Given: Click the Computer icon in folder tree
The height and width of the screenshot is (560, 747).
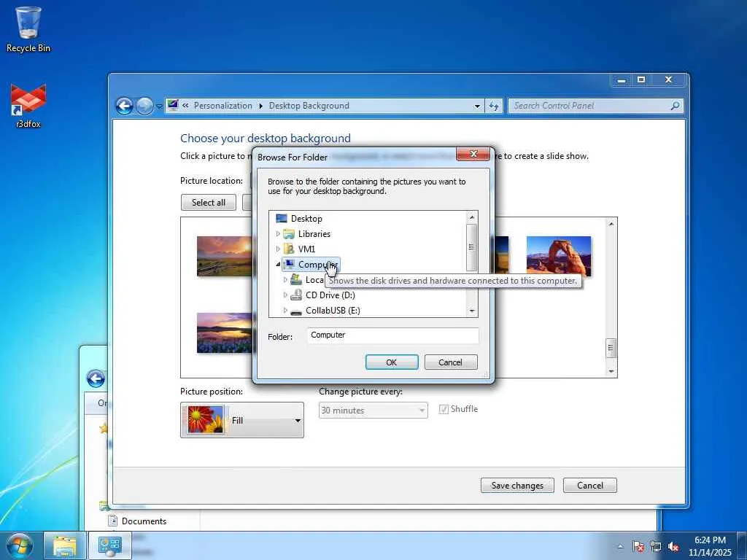Looking at the screenshot, I should [x=289, y=264].
